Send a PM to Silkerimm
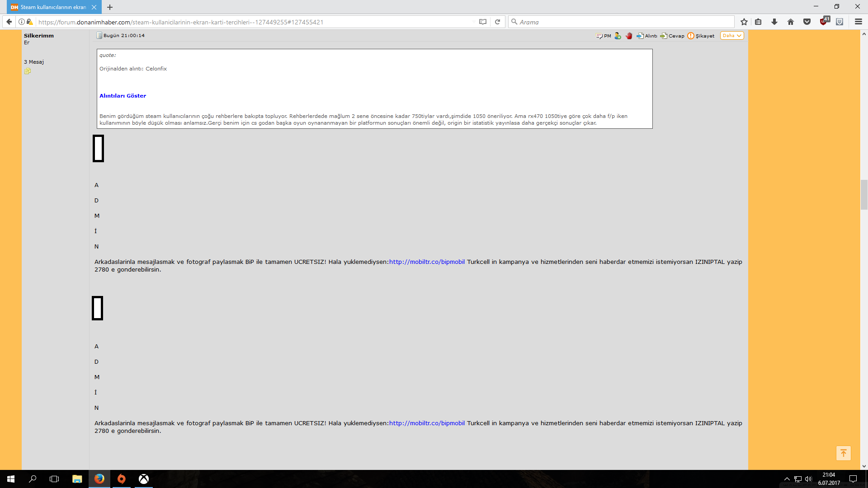This screenshot has width=868, height=488. tap(604, 36)
